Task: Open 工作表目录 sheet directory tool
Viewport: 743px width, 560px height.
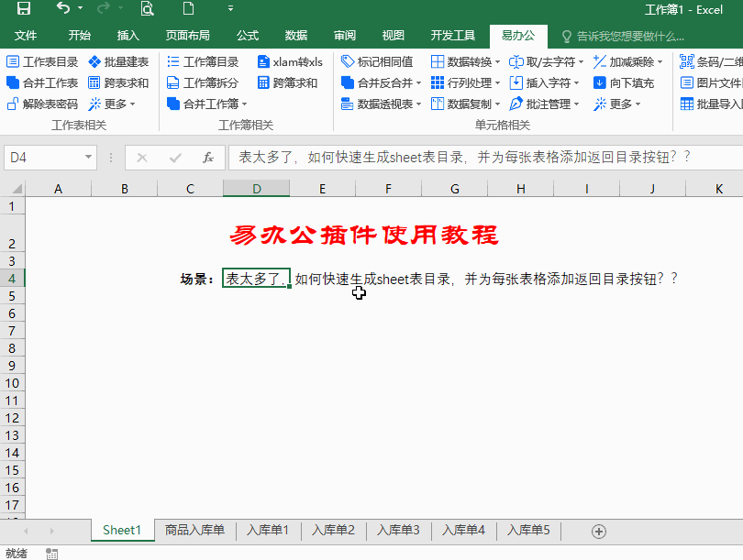Action: pos(42,62)
